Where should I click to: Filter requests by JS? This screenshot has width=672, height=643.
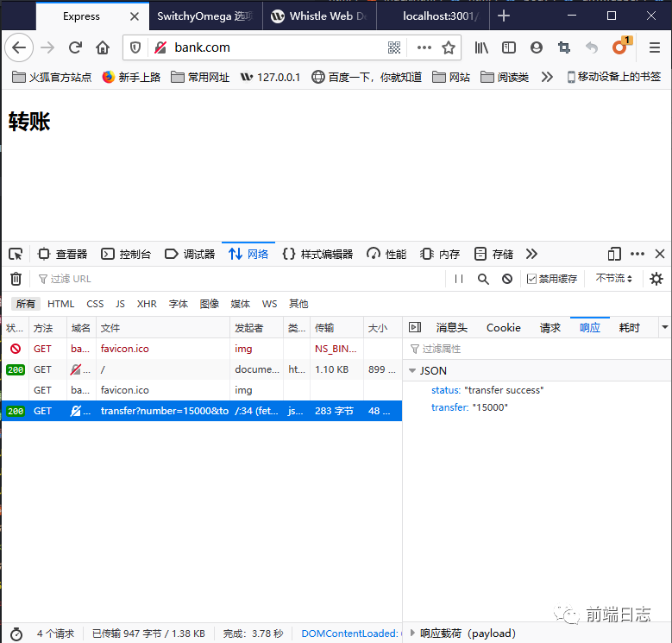click(x=120, y=304)
